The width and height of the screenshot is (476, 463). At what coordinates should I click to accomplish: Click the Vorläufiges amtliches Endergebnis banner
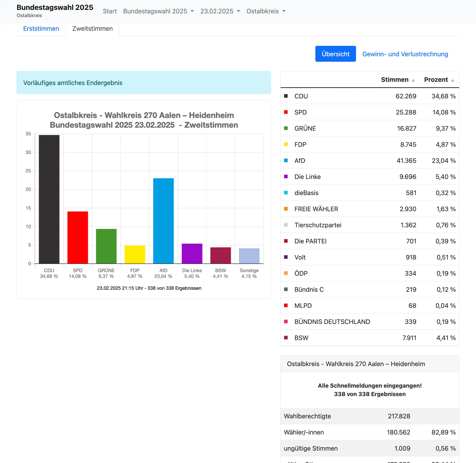coord(144,83)
